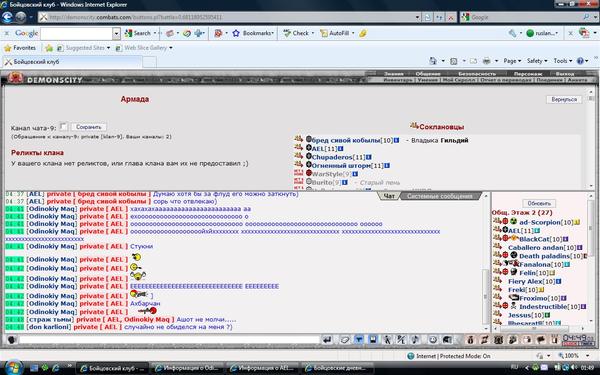Click the Favorites star icon
The image size is (600, 375).
pyautogui.click(x=8, y=48)
